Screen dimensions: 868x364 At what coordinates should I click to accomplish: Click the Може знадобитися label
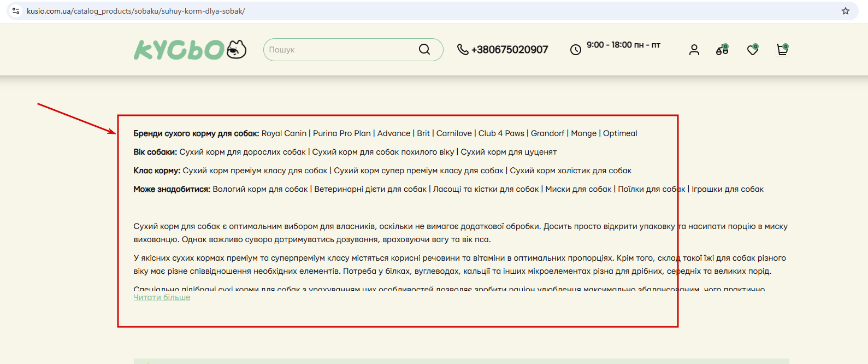point(172,189)
